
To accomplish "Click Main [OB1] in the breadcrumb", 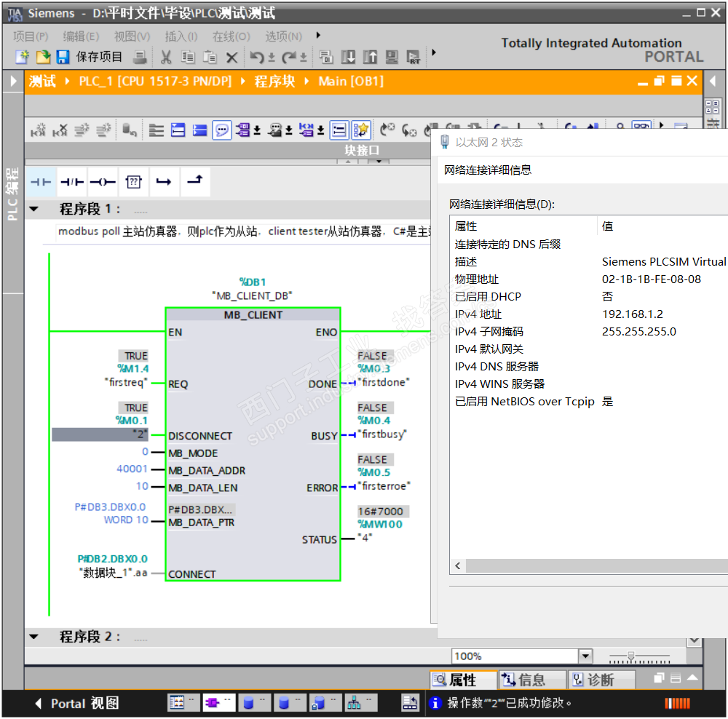I will point(351,82).
